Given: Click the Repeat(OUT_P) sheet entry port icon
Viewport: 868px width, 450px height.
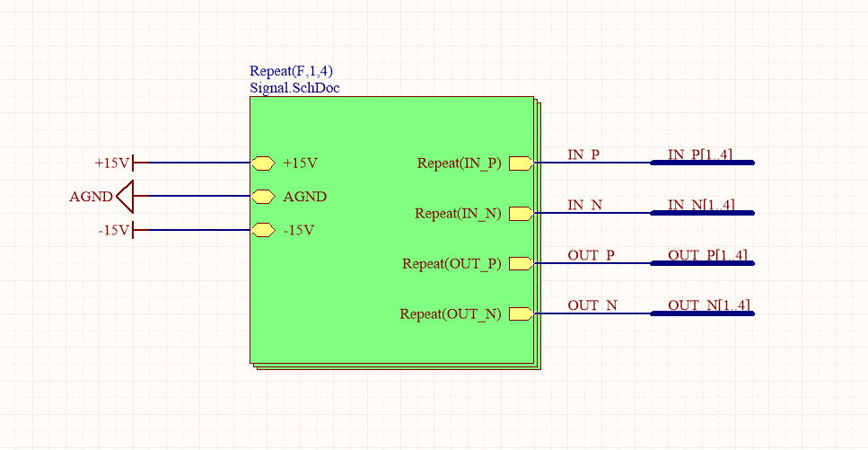Looking at the screenshot, I should [x=521, y=264].
